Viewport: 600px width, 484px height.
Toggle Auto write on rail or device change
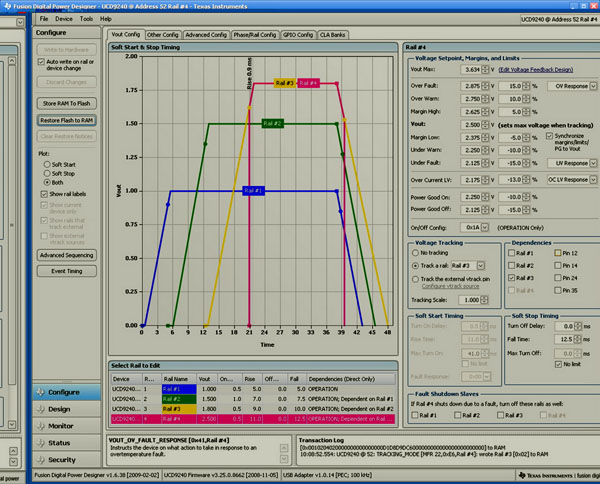(41, 62)
